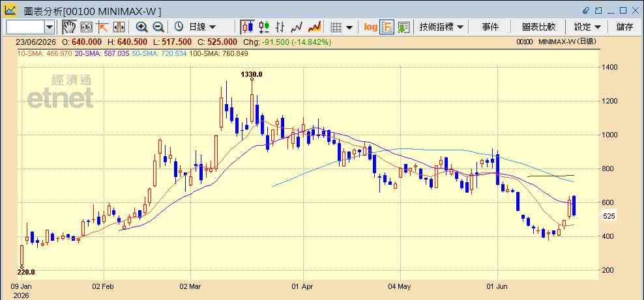Viewport: 644px width, 300px height.
Task: Click the 01 Apr date axis label
Action: pos(302,286)
